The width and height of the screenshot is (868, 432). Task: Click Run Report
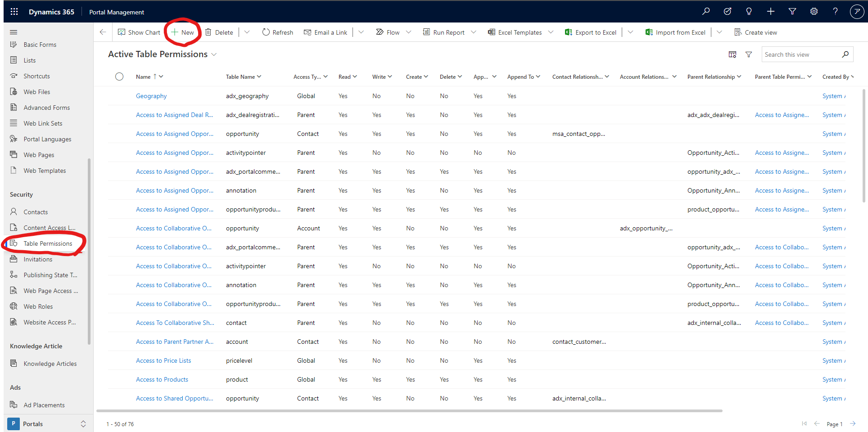click(444, 32)
